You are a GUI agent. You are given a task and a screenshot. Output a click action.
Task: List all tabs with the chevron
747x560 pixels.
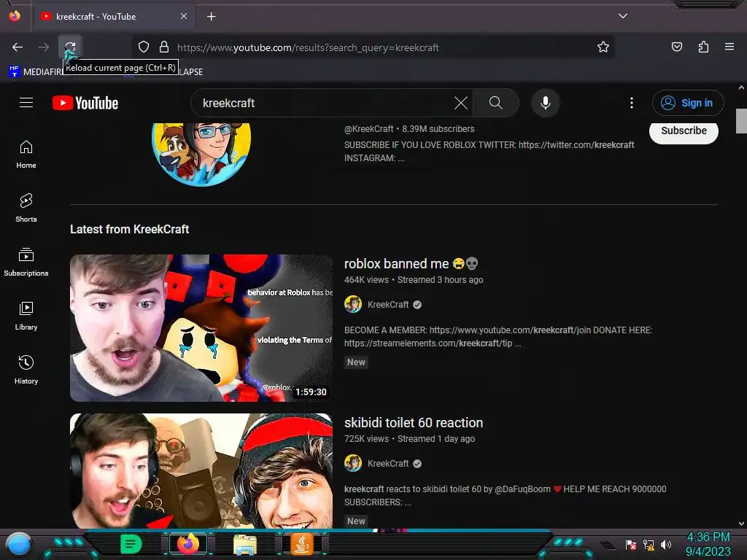[623, 16]
